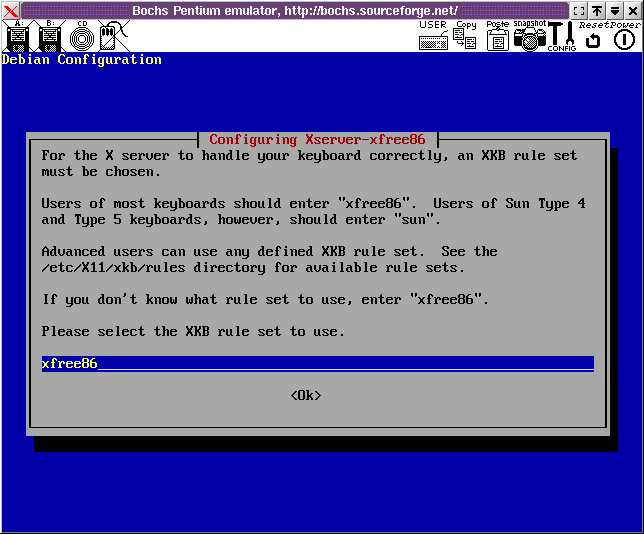
Task: Take a snapshot with the camera icon
Action: pos(530,37)
